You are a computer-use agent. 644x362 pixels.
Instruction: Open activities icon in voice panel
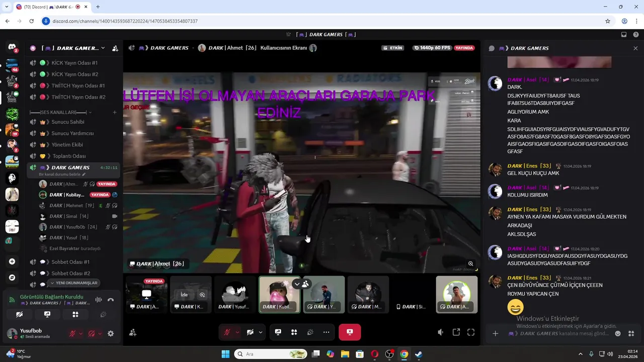(x=75, y=314)
